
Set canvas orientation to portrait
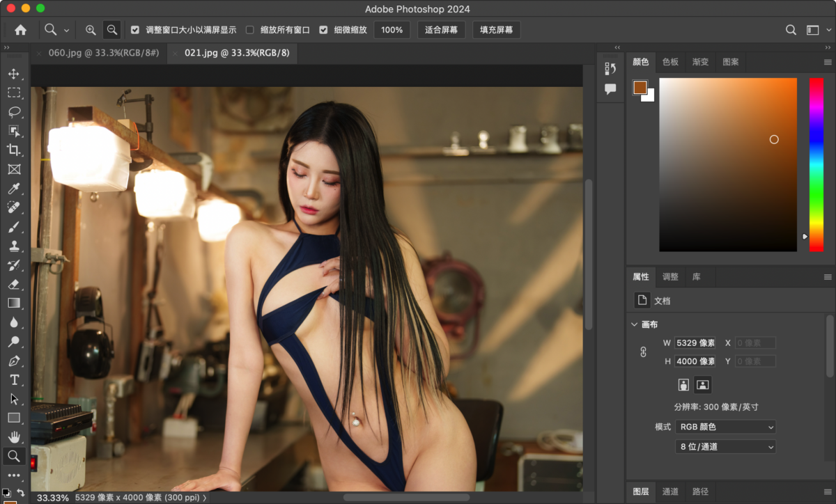[683, 384]
